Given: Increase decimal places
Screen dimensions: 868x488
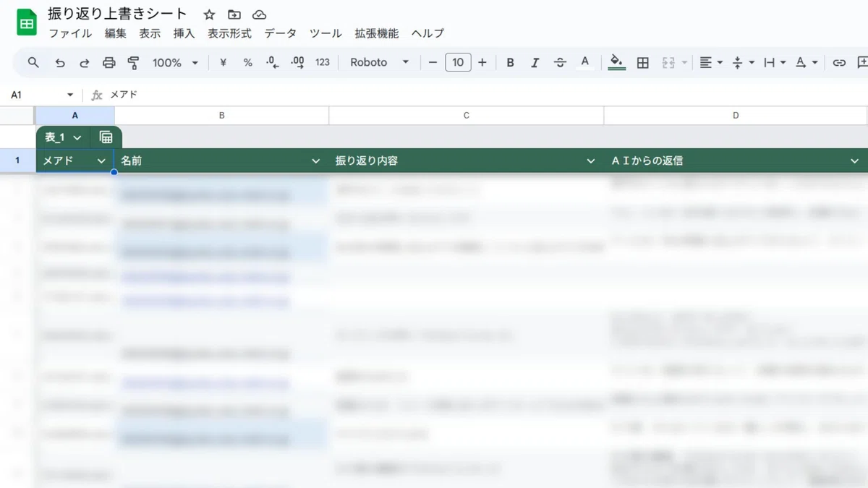Looking at the screenshot, I should (297, 63).
